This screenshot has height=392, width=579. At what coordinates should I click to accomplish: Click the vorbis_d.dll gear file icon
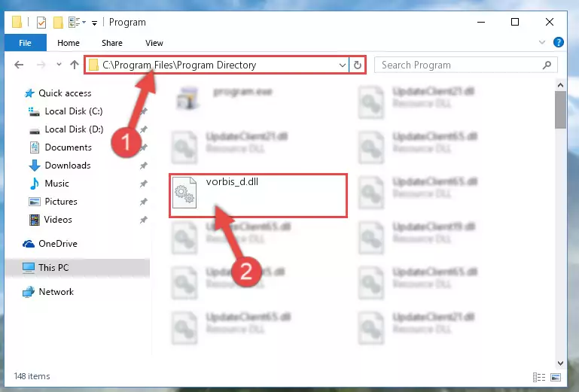coord(184,193)
